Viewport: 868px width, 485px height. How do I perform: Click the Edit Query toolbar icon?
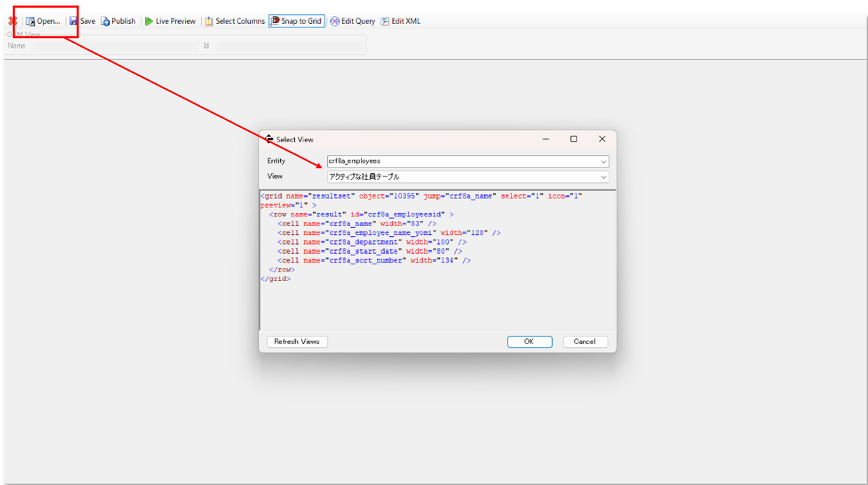pyautogui.click(x=335, y=21)
